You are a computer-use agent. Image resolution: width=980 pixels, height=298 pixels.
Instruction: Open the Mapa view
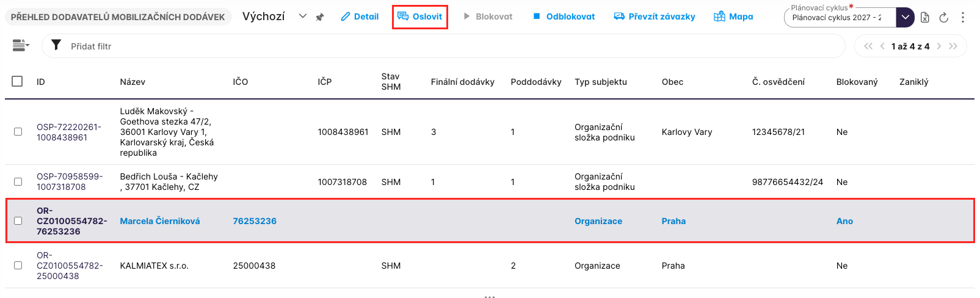click(733, 16)
